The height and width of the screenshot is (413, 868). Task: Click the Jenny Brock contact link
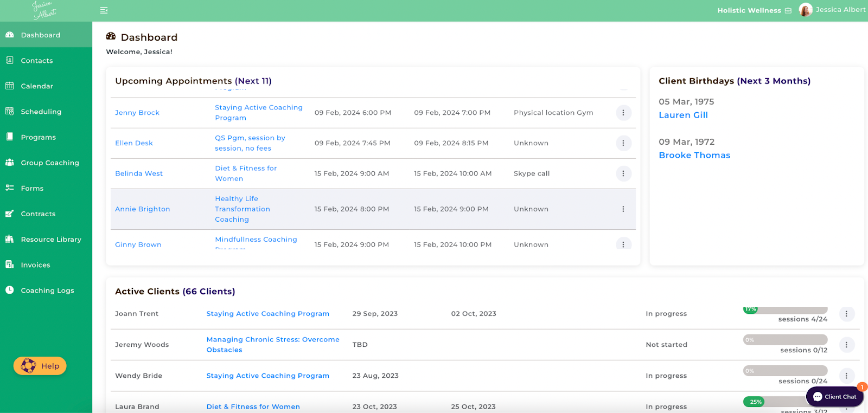(x=137, y=113)
